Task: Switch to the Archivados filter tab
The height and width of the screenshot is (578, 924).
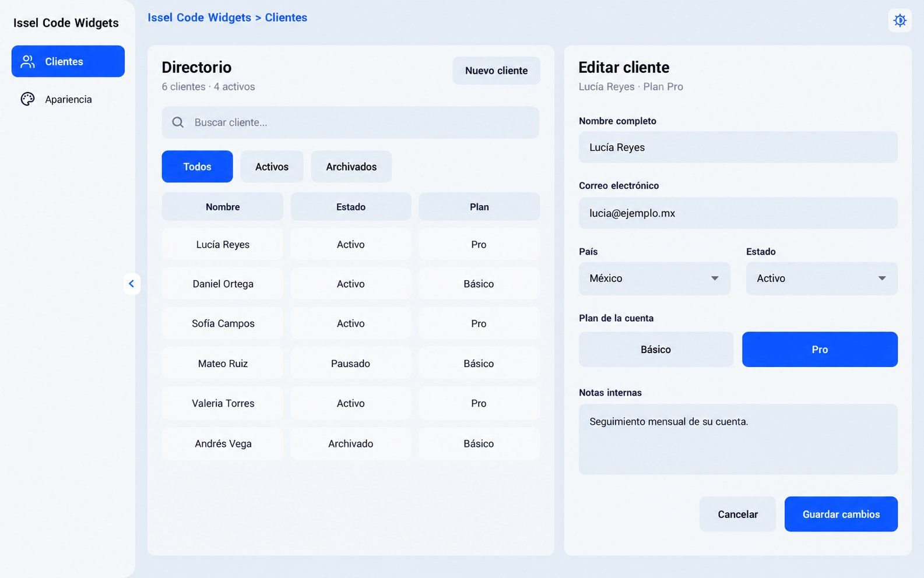Action: [x=351, y=167]
